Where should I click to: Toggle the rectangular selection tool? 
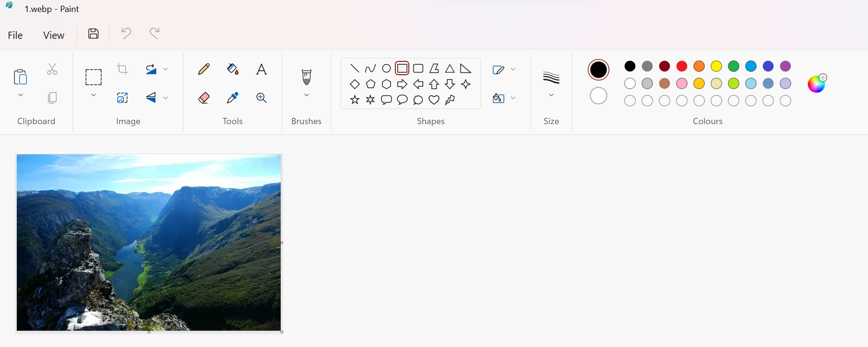(94, 77)
